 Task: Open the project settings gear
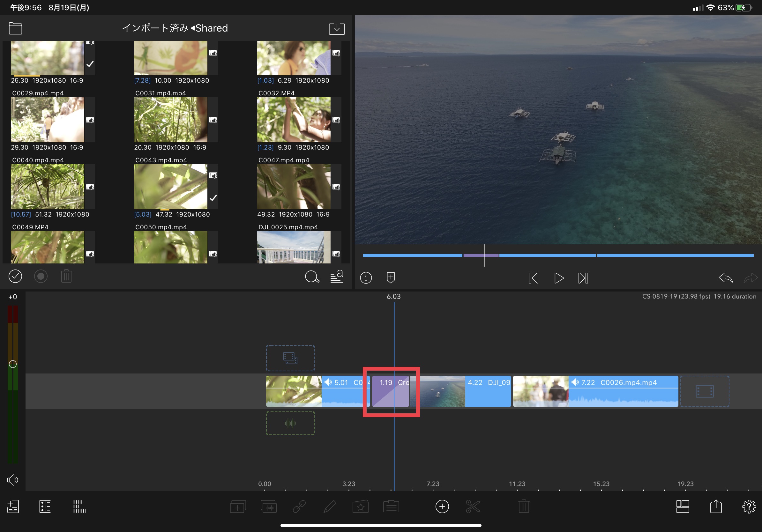click(748, 506)
